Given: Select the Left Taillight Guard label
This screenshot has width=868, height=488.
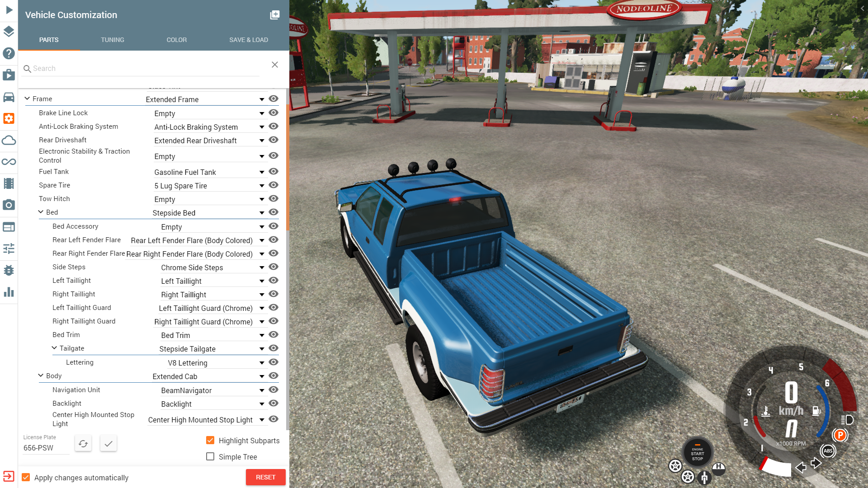Looking at the screenshot, I should 81,308.
